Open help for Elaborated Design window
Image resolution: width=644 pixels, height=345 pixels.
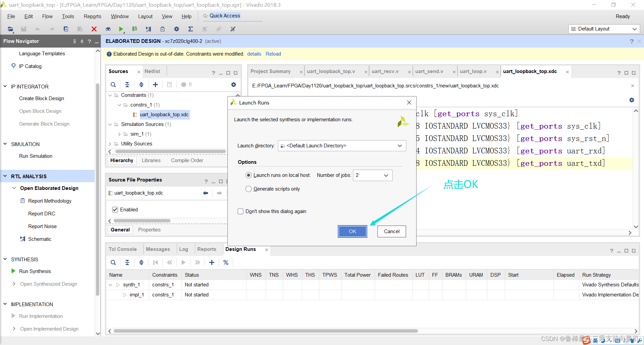632,41
